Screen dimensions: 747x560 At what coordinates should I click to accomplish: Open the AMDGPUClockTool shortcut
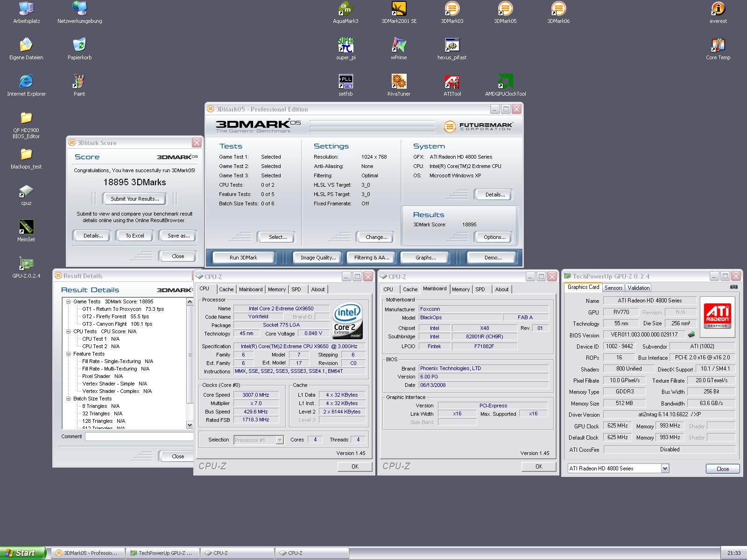[505, 85]
